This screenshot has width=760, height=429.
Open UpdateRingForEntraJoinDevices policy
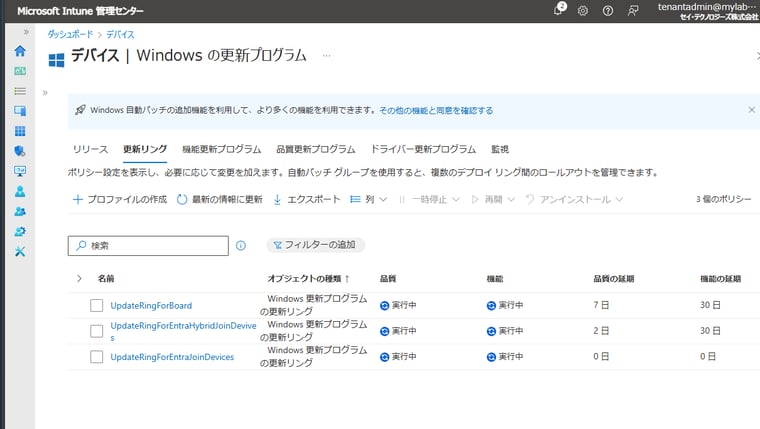[x=172, y=357]
